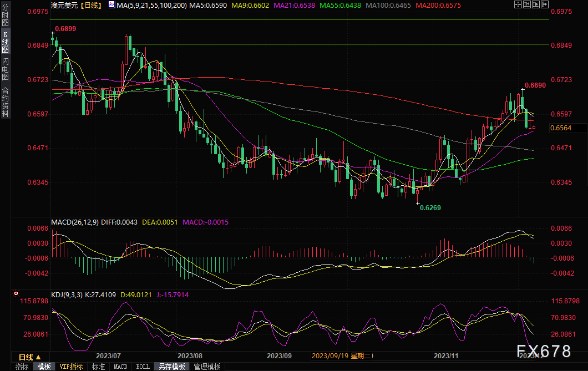Viewport: 588px width, 371px height.
Task: Select the K线图 sidebar tab
Action: (x=5, y=42)
